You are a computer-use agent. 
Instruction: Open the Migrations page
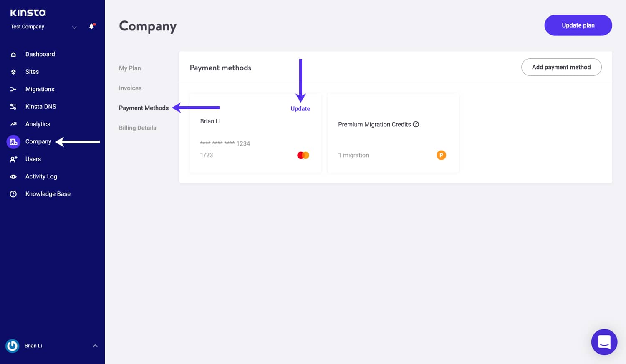[40, 89]
